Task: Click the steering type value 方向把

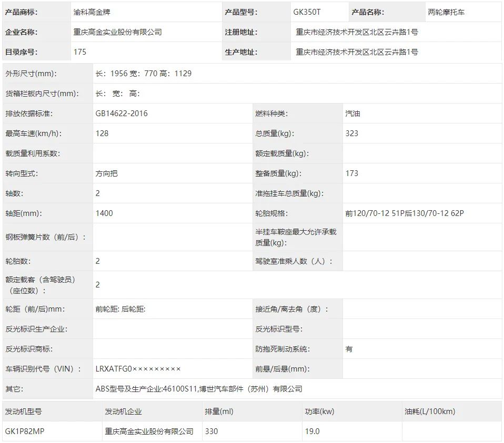Action: click(106, 173)
